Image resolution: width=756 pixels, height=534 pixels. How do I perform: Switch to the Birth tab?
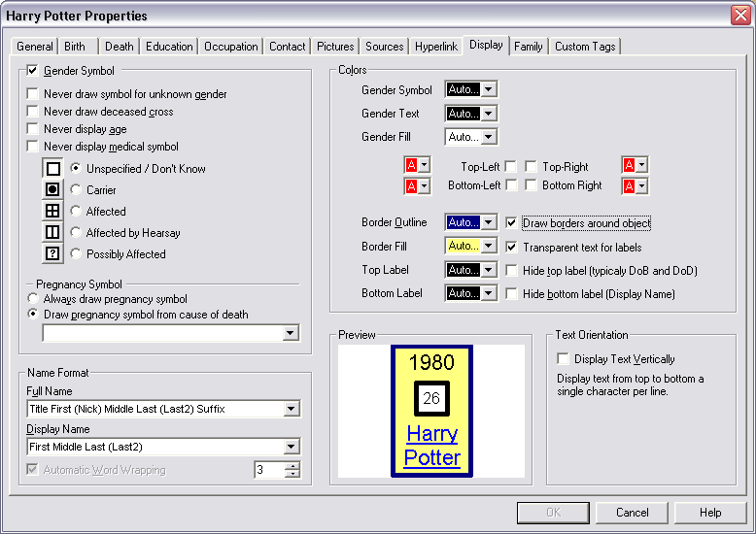point(75,47)
